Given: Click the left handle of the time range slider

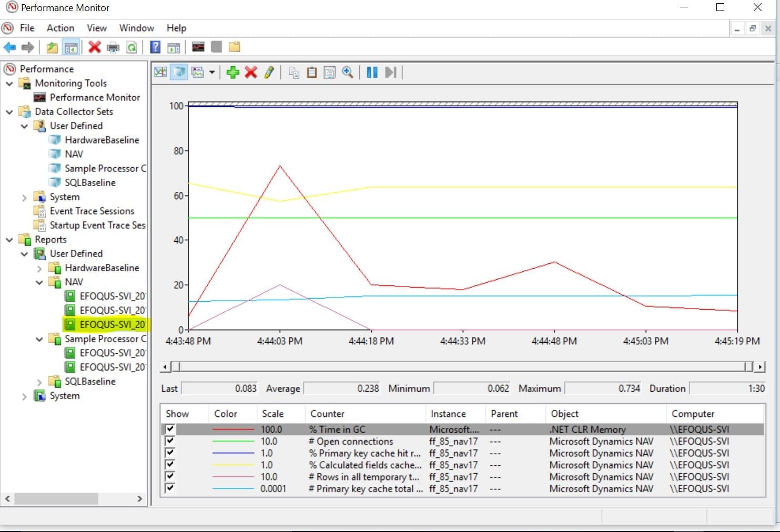Looking at the screenshot, I should [176, 366].
